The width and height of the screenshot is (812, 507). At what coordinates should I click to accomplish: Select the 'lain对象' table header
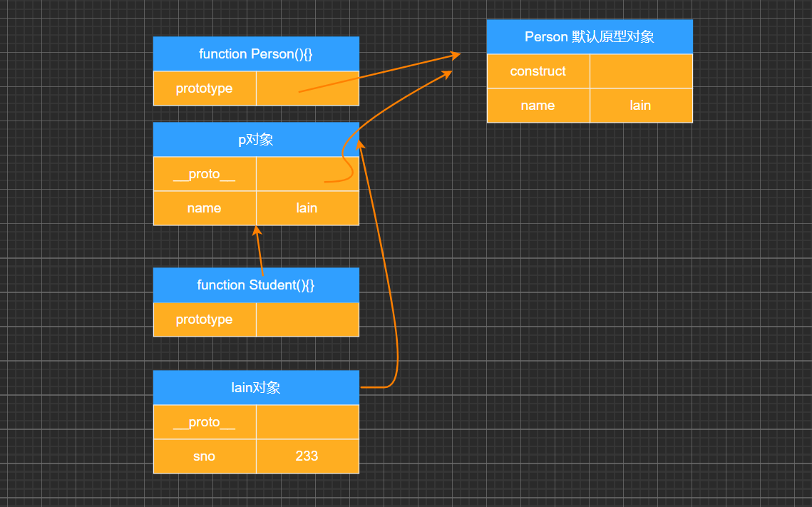[255, 387]
